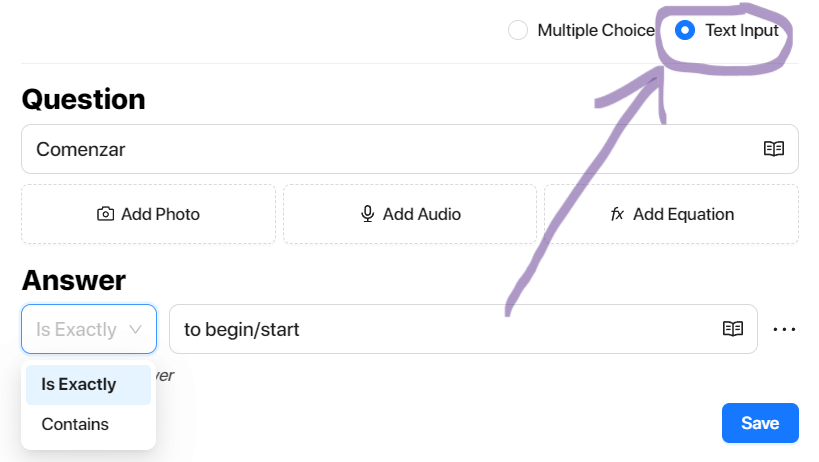The height and width of the screenshot is (462, 819).
Task: Click the fx icon for Add Equation
Action: [x=617, y=214]
